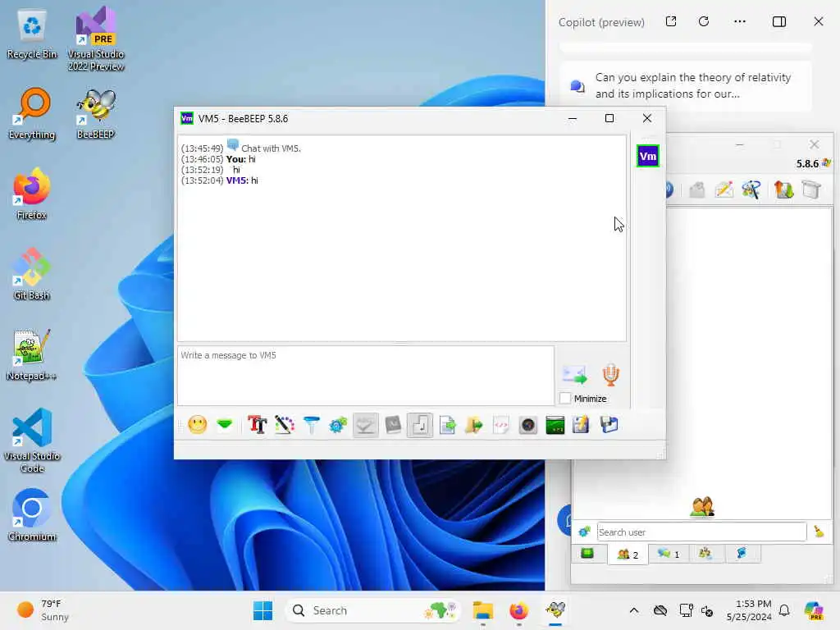Click the send folder icon
This screenshot has width=840, height=630.
point(473,426)
